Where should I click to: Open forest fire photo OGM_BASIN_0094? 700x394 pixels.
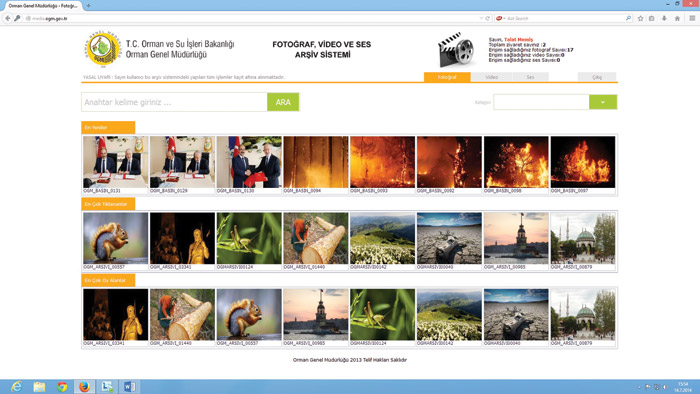(316, 162)
